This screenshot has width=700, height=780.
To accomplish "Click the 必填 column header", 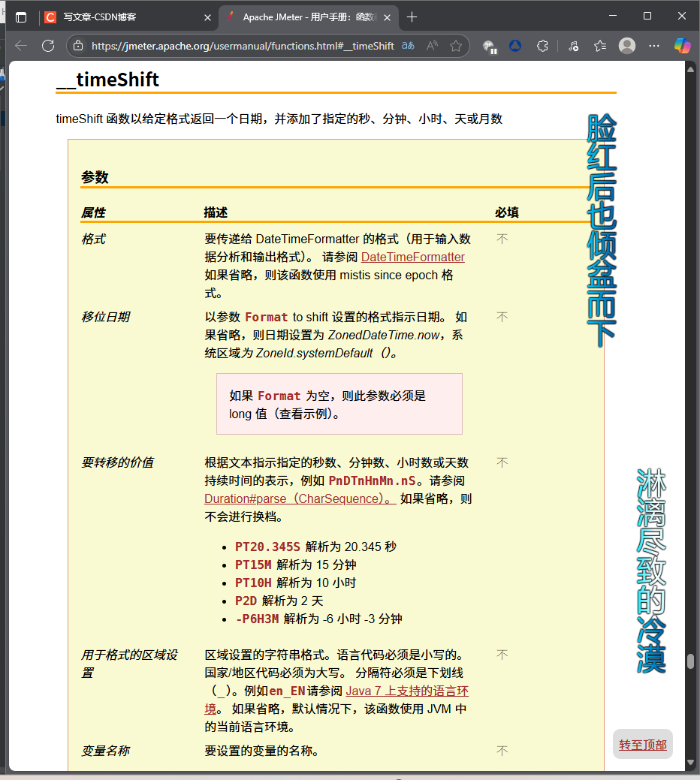I will (507, 212).
